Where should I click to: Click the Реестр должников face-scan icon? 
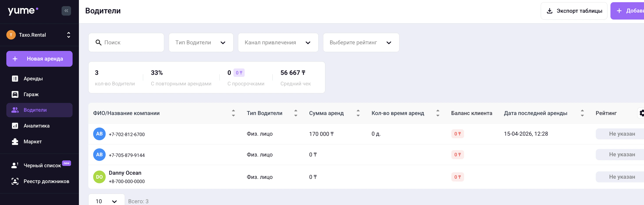pyautogui.click(x=15, y=181)
